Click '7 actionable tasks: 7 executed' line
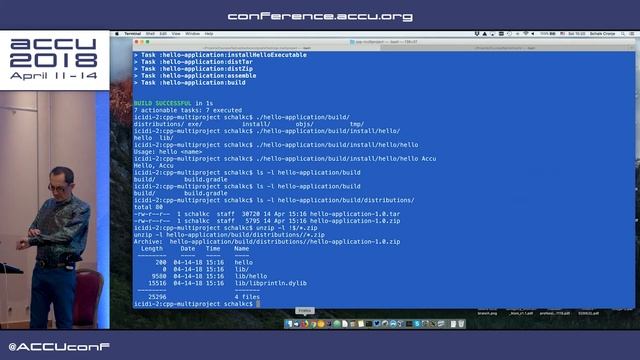Image resolution: width=640 pixels, height=360 pixels. coord(188,110)
